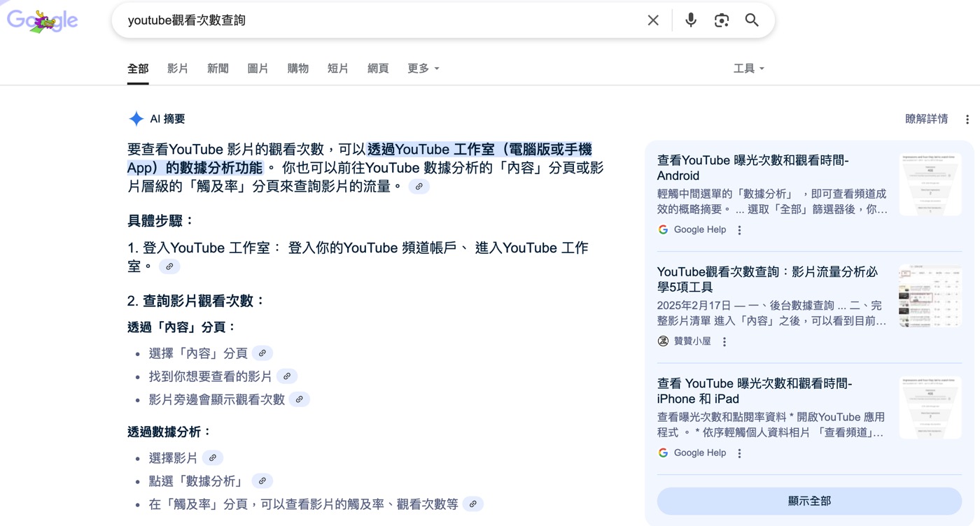Open source link icon after 查詢影片的流量
This screenshot has height=526, width=980.
[x=419, y=187]
